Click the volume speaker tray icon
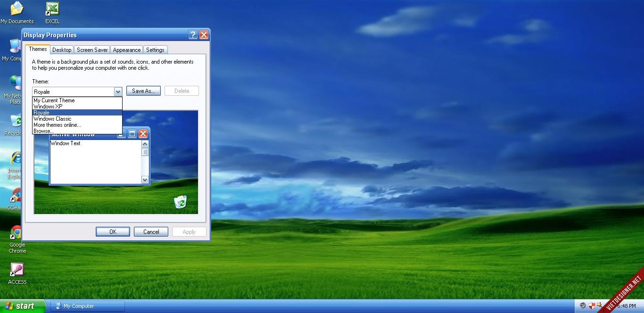Screen dimensions: 644x313 (583, 306)
